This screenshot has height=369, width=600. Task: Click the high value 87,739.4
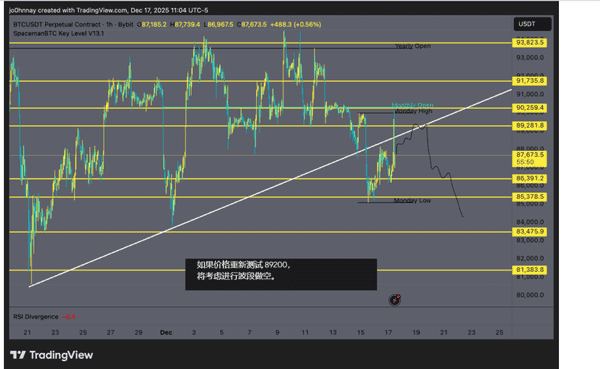[x=187, y=24]
